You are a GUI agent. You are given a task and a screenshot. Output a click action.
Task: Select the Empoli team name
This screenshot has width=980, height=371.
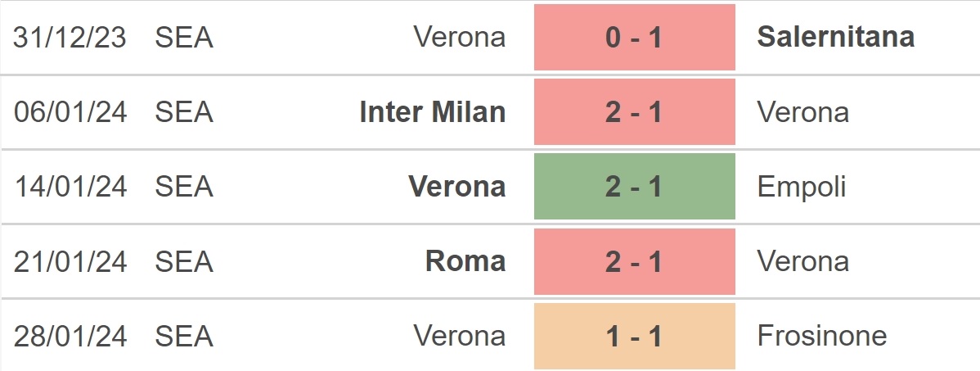tap(801, 188)
